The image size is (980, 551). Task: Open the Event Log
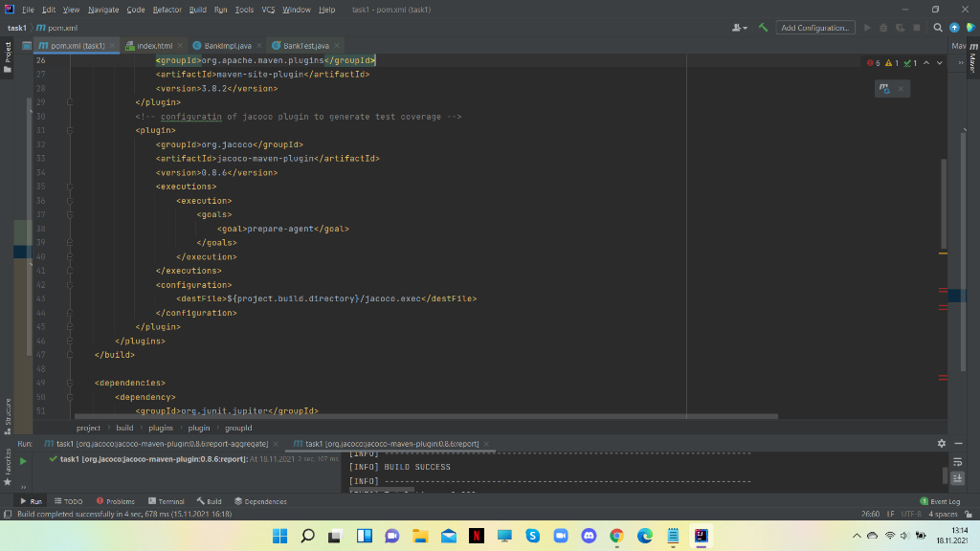[944, 500]
